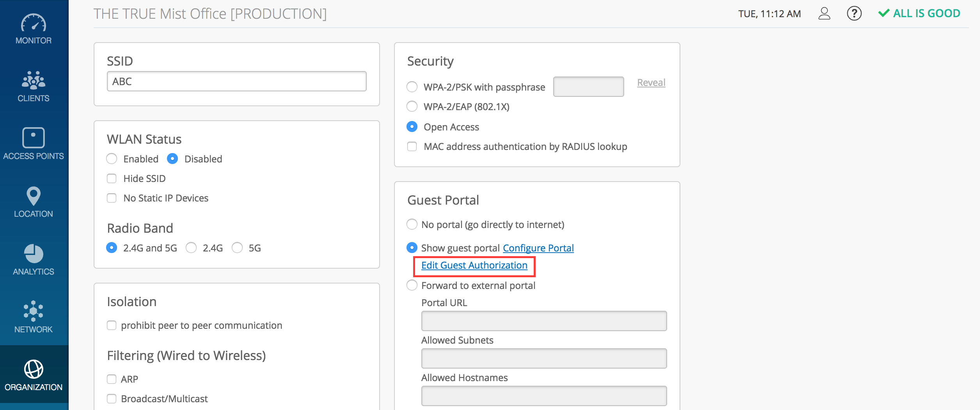Click the user account profile icon
Screen dimensions: 980x410
click(x=824, y=14)
